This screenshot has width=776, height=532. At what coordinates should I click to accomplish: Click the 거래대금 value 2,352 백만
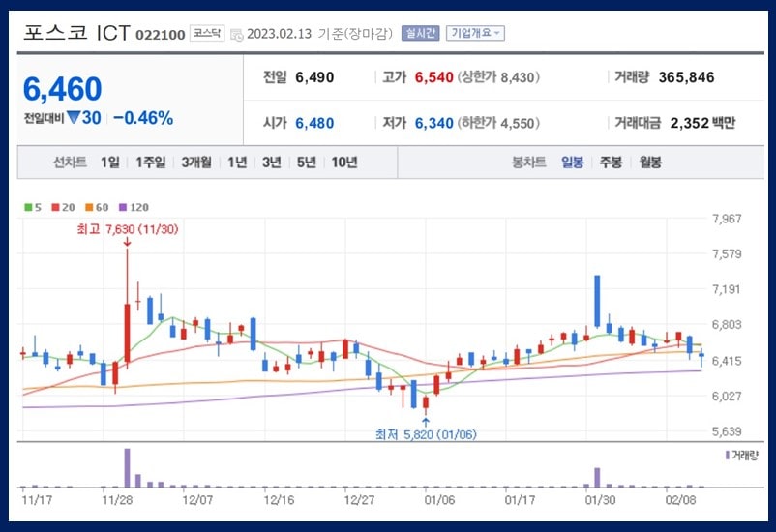click(702, 123)
